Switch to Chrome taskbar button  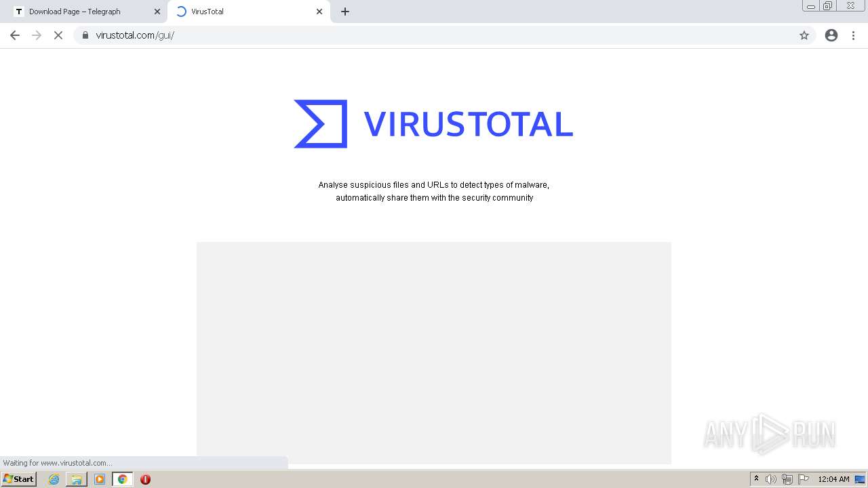[x=122, y=479]
